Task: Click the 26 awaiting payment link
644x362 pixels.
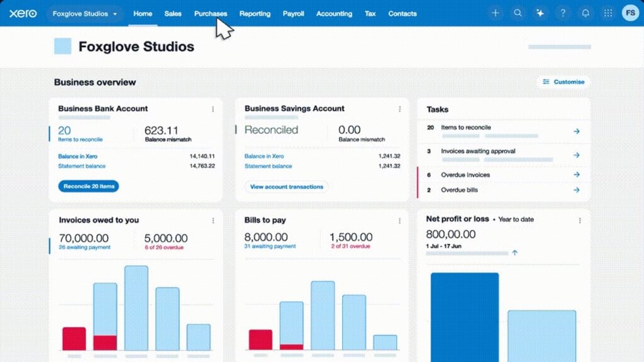Action: pos(84,247)
